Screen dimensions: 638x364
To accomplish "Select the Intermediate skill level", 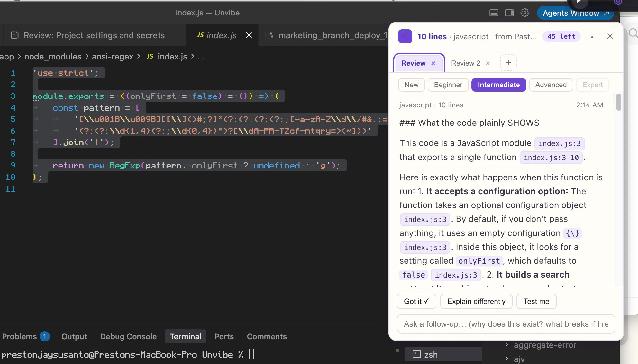I will point(499,85).
